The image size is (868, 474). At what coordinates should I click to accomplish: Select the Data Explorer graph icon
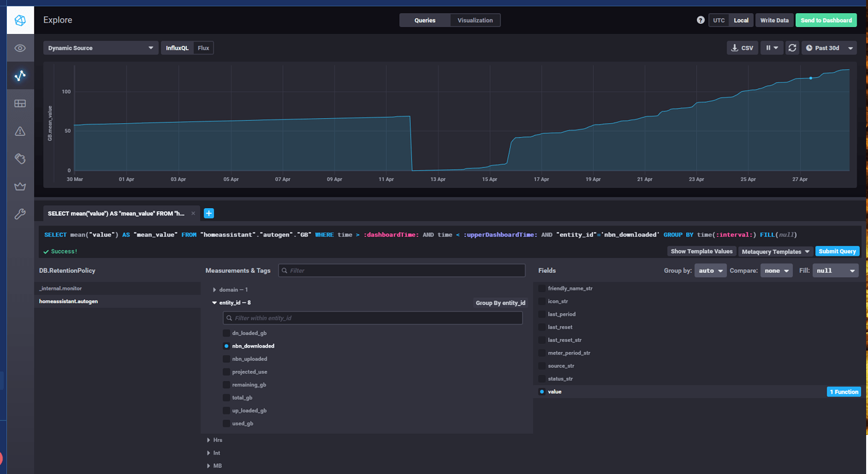pyautogui.click(x=19, y=75)
